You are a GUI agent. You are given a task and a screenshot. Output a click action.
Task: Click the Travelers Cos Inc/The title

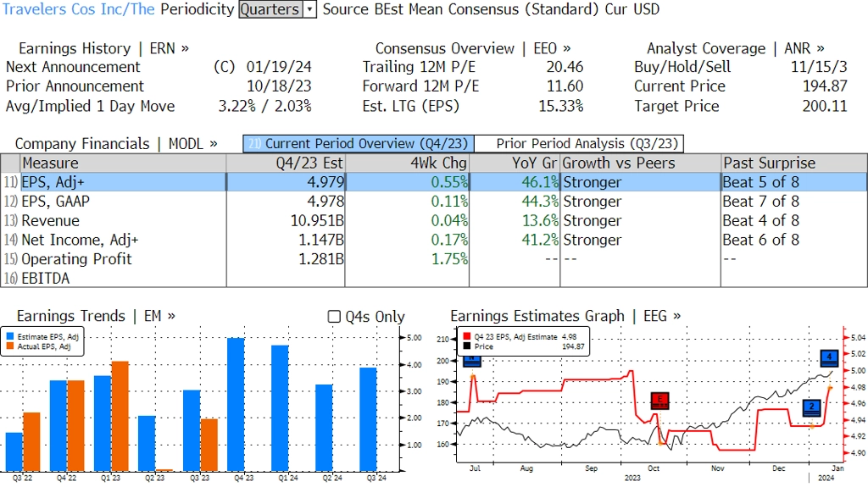[79, 9]
